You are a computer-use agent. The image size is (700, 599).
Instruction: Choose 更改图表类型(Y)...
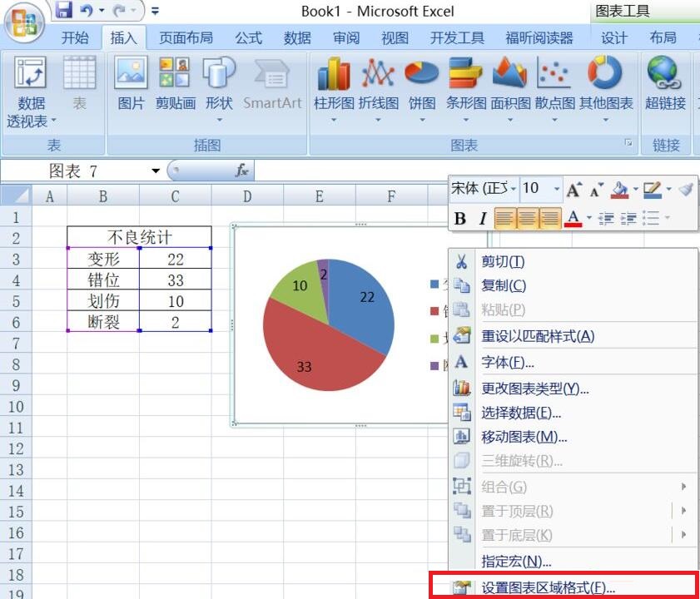pyautogui.click(x=573, y=389)
